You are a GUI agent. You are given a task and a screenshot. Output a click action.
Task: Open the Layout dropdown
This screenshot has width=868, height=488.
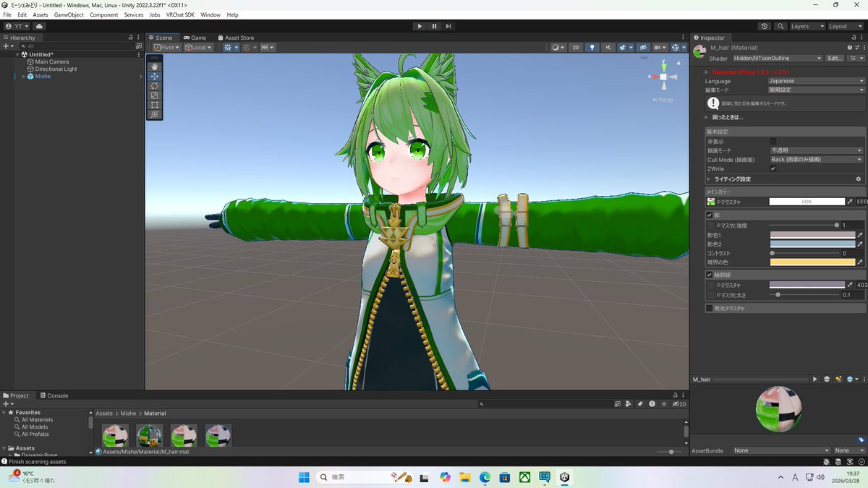[x=846, y=26]
